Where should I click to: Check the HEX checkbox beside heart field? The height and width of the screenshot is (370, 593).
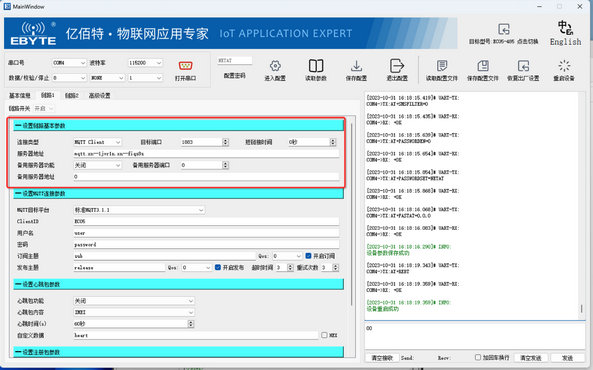point(324,335)
